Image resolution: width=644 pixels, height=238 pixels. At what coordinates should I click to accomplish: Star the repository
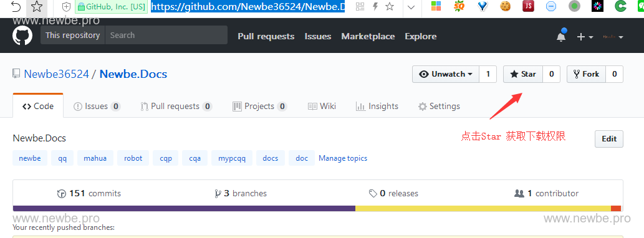click(523, 74)
